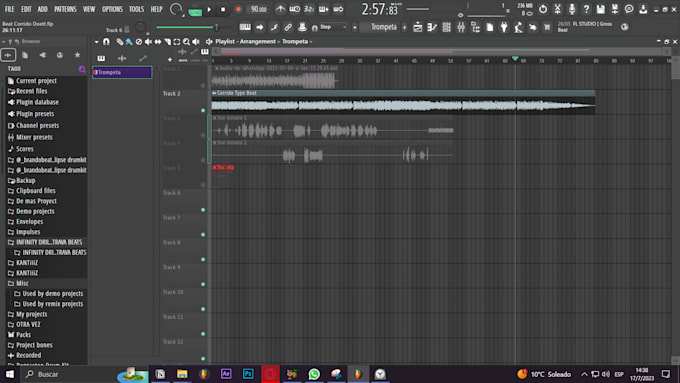This screenshot has height=383, width=680.
Task: Arm the red Record button
Action: pos(238,9)
